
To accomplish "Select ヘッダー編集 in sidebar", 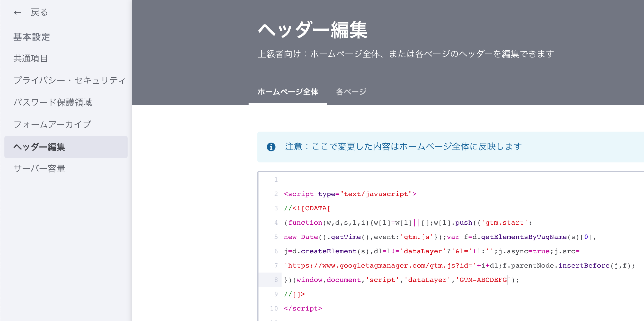I will [x=66, y=147].
